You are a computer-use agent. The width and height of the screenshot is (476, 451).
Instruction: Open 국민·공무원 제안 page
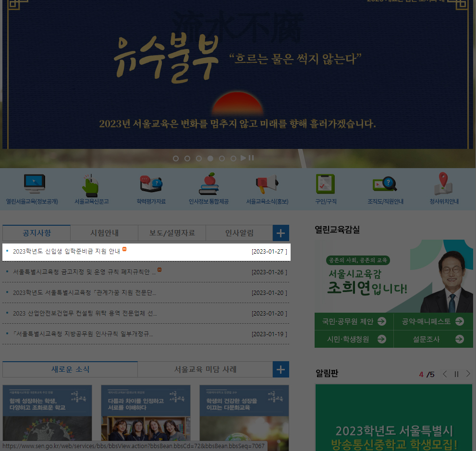point(354,321)
